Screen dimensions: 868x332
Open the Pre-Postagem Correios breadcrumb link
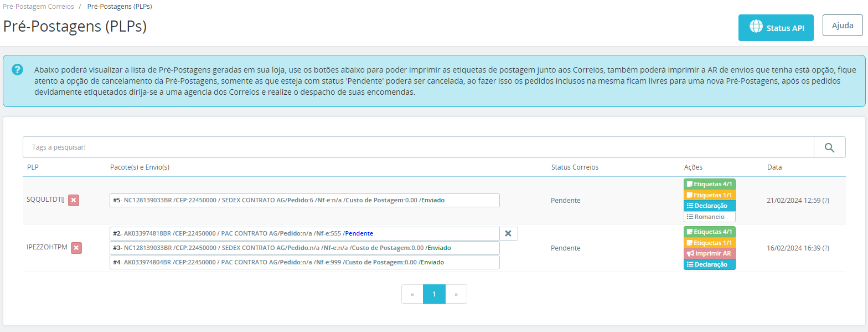pyautogui.click(x=38, y=7)
